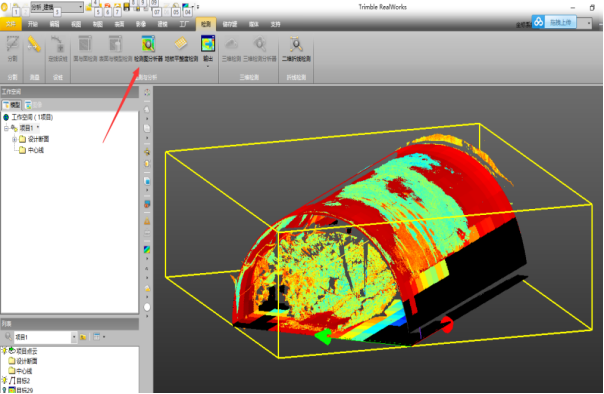Click the 文件 file menu button
This screenshot has height=394, width=604.
click(11, 24)
